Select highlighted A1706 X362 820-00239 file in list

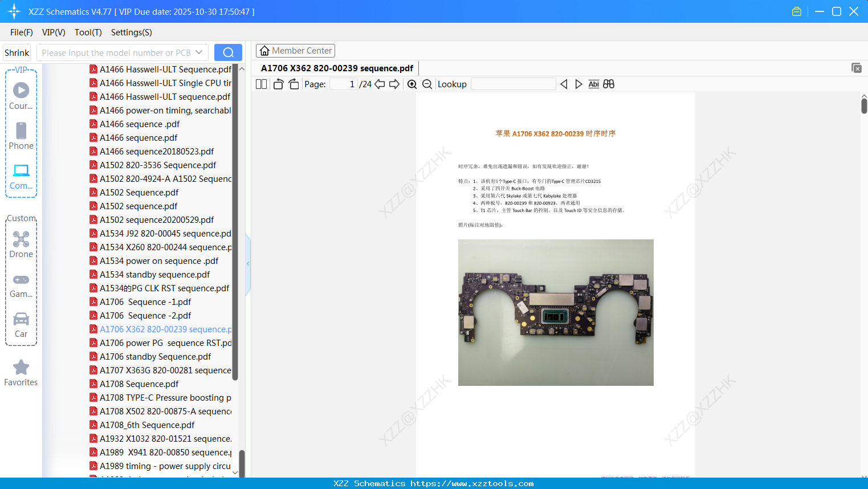(x=161, y=329)
